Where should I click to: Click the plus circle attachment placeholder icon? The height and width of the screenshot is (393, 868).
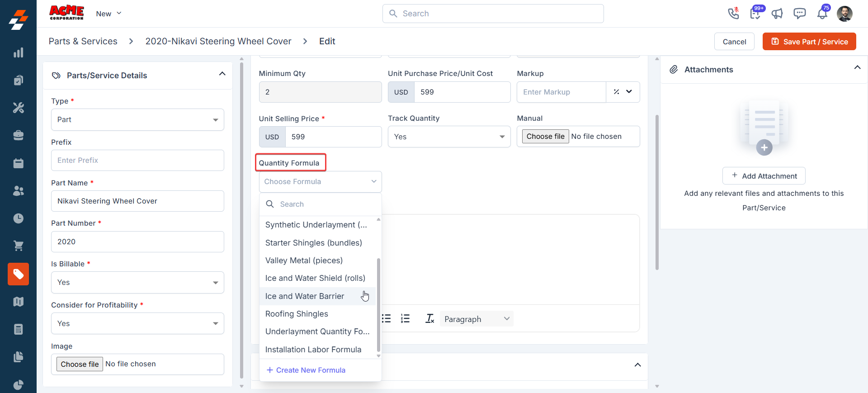coord(764,147)
